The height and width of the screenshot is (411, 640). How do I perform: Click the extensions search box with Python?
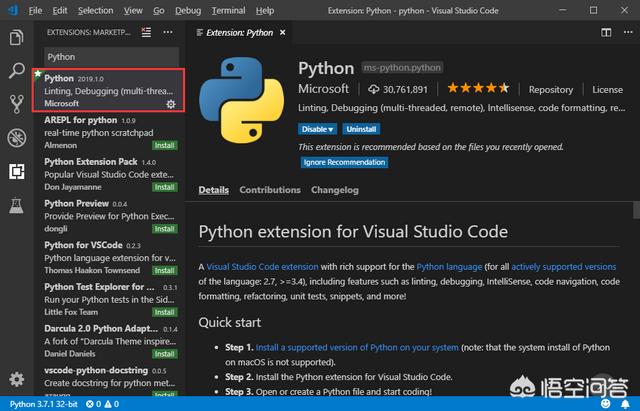111,57
